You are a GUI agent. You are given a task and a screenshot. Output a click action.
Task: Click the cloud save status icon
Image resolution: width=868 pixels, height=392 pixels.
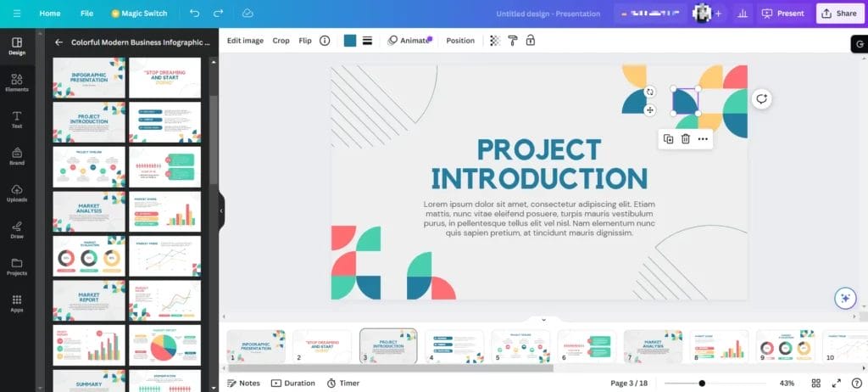pos(248,14)
